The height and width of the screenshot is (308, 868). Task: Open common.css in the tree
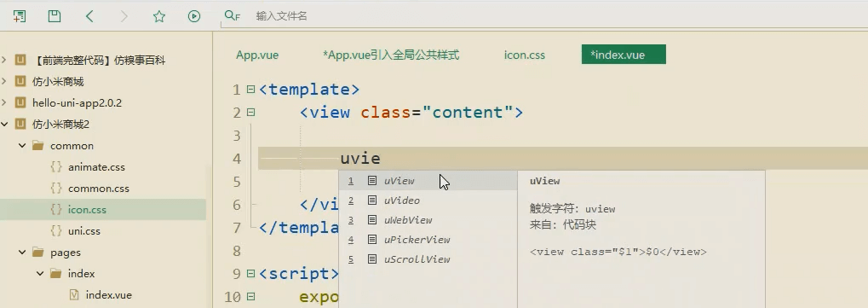tap(99, 189)
